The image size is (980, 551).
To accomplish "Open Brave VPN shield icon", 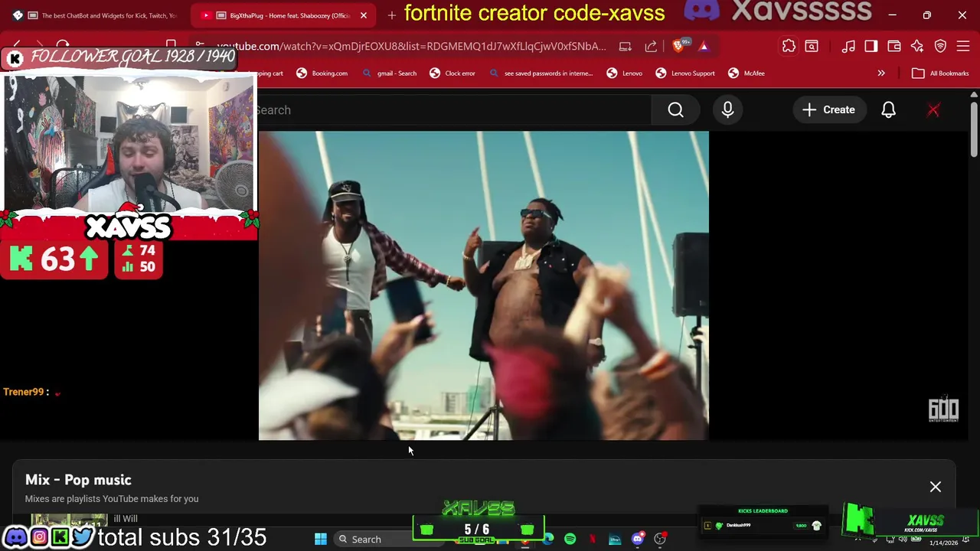I will pyautogui.click(x=940, y=47).
